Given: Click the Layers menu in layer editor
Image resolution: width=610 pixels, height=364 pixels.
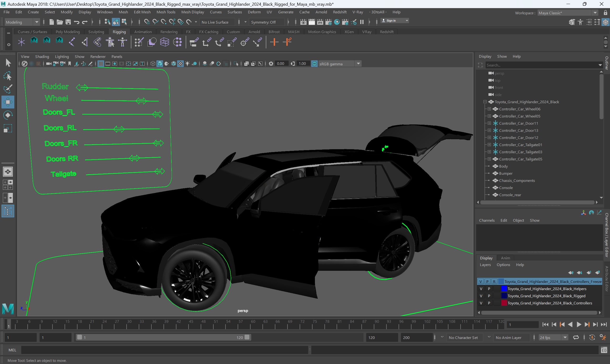Looking at the screenshot, I should tap(485, 265).
